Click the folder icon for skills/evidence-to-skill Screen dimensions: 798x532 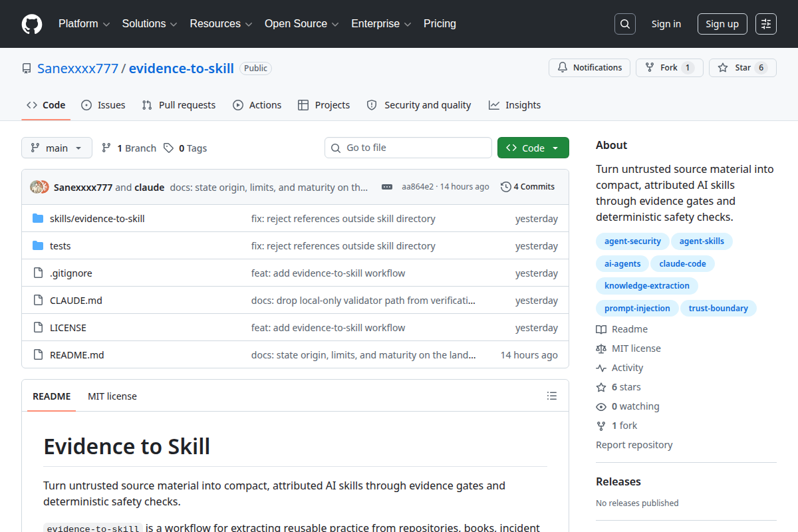pos(38,219)
